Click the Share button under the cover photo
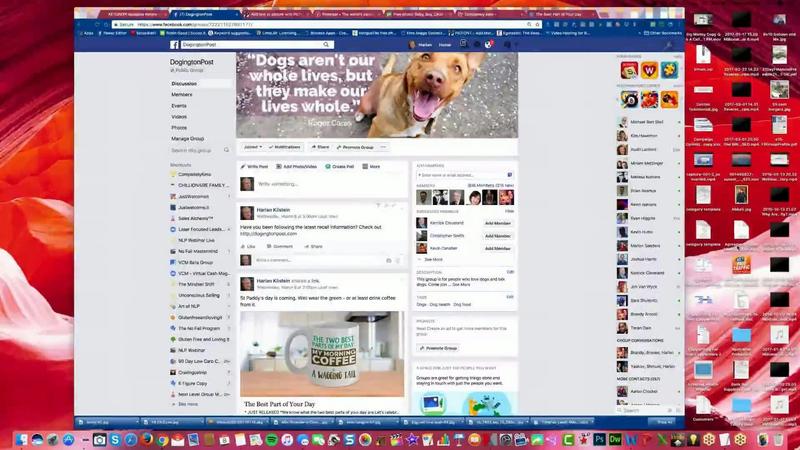This screenshot has width=800, height=450. [x=320, y=147]
